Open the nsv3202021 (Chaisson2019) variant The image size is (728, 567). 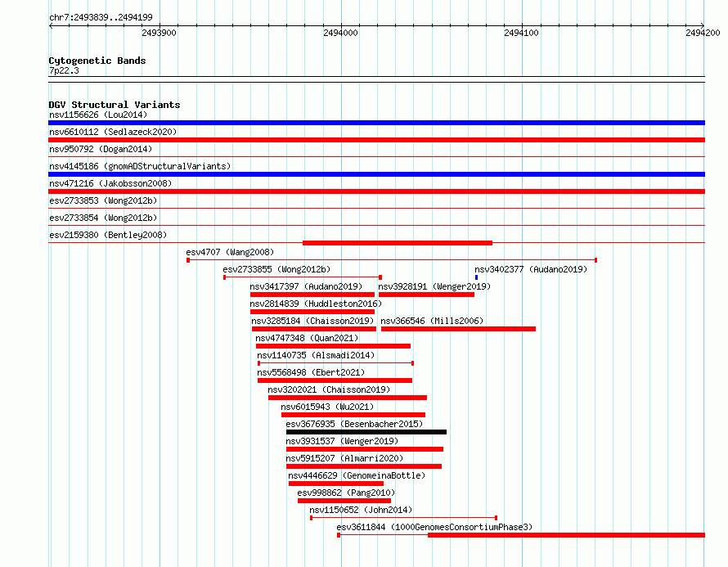pyautogui.click(x=329, y=389)
